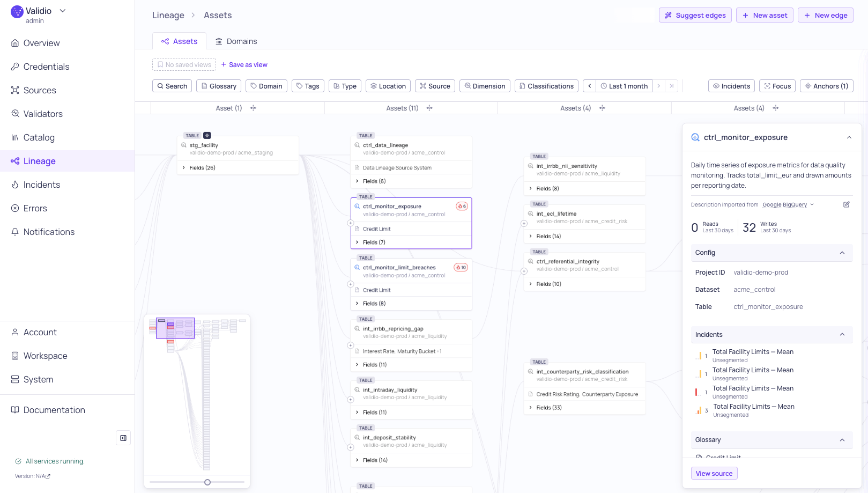Click Save as view link
Viewport: 868px width, 493px height.
click(x=244, y=65)
